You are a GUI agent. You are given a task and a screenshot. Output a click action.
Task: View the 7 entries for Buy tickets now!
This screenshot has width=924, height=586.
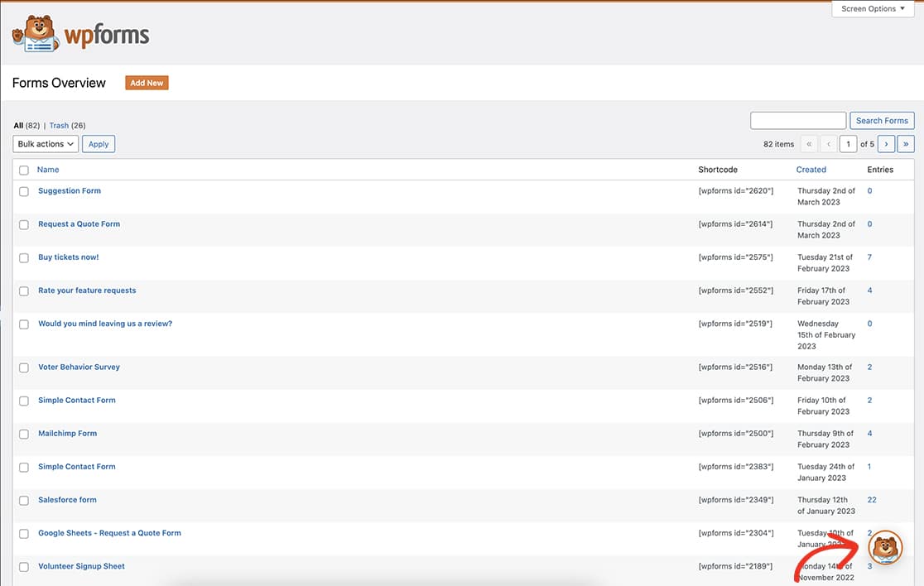[870, 257]
